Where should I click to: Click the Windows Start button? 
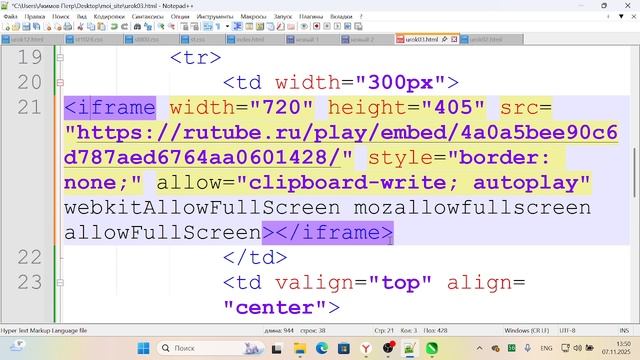(x=143, y=348)
